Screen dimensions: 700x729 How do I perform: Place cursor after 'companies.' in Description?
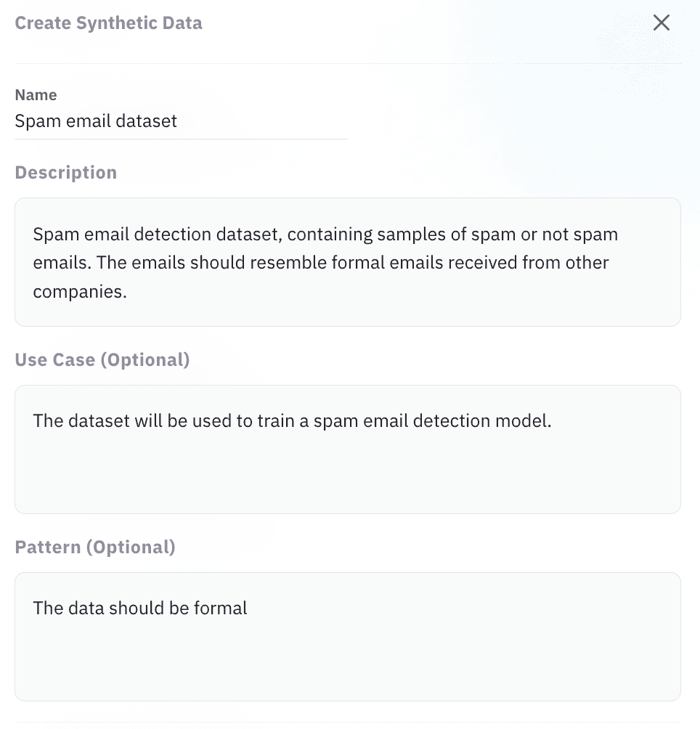pyautogui.click(x=127, y=292)
